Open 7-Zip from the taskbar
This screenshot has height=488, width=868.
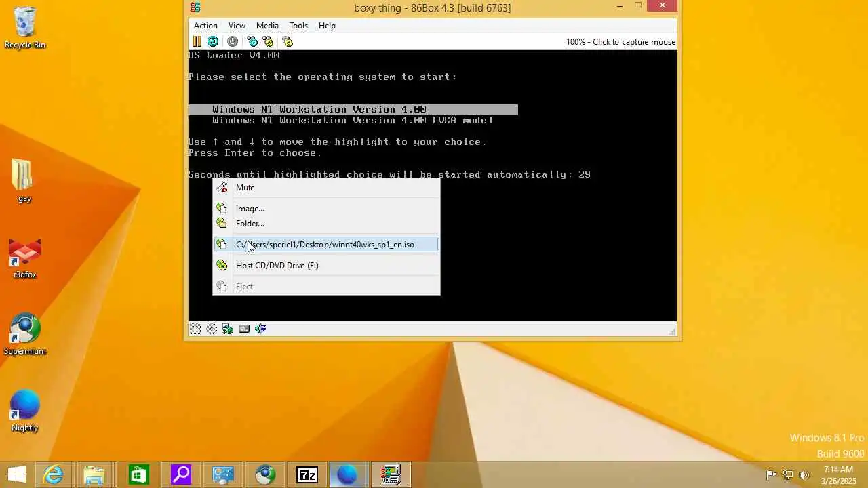point(307,475)
